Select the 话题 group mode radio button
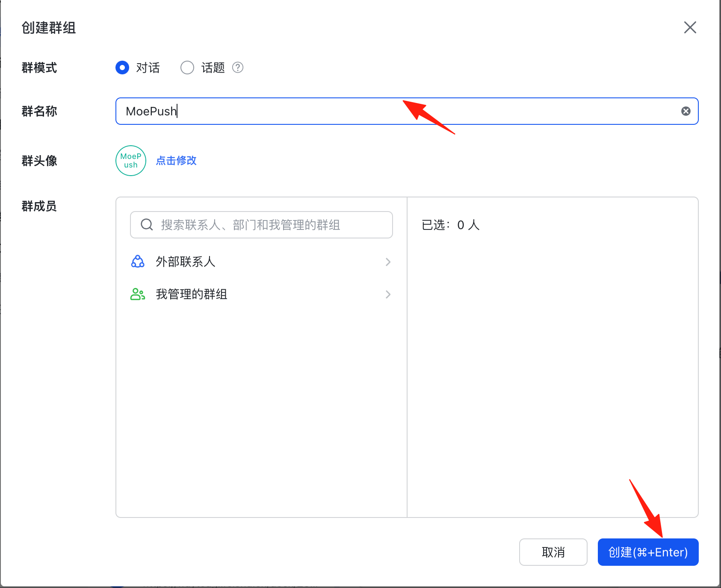 [187, 68]
